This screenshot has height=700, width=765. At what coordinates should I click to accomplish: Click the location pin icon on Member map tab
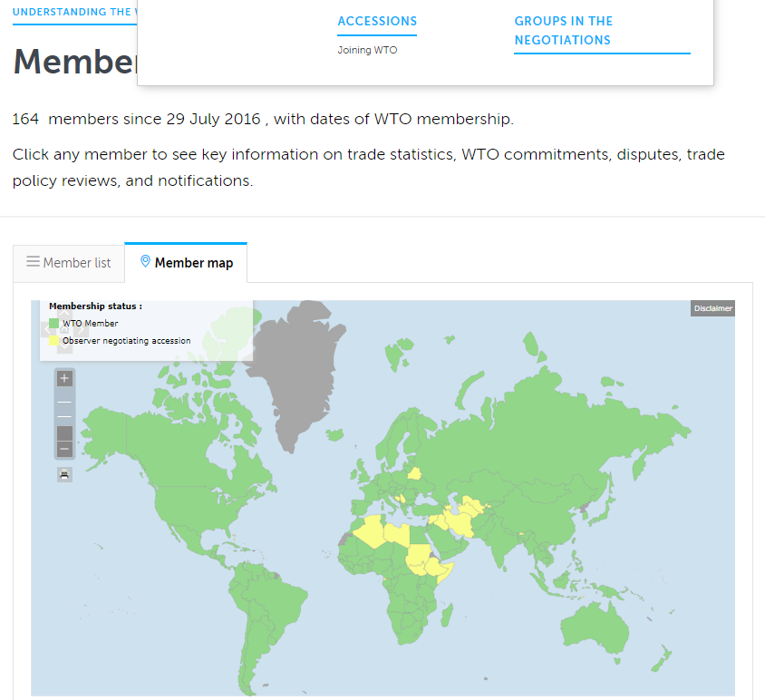[145, 261]
